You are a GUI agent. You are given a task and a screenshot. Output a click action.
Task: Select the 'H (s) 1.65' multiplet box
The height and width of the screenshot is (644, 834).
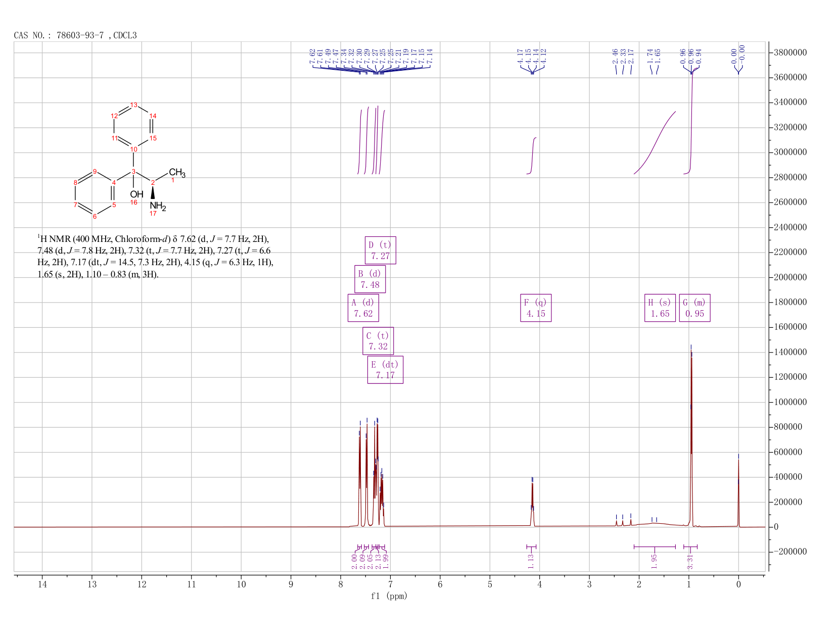coord(660,308)
